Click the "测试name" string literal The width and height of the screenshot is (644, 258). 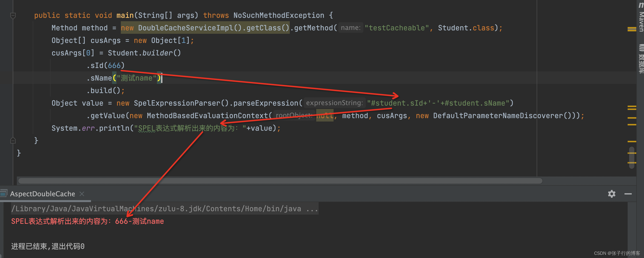[136, 78]
